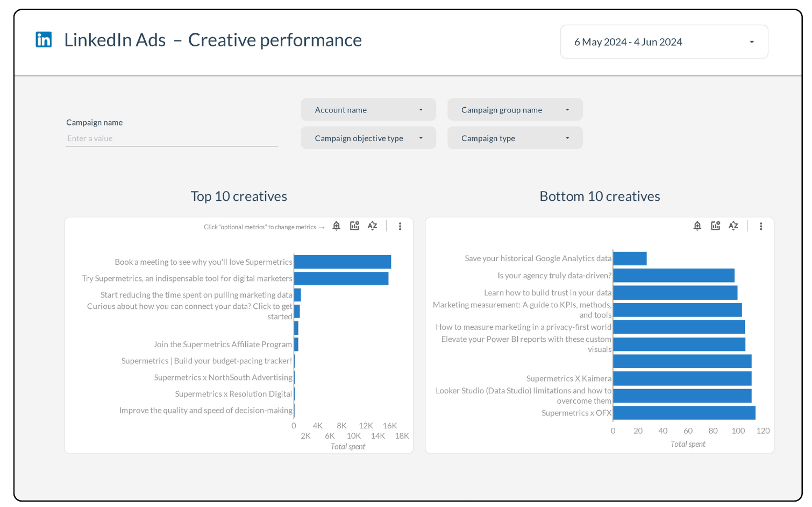
Task: Open optional metrics icon on Bottom 10 chart
Action: [x=715, y=226]
